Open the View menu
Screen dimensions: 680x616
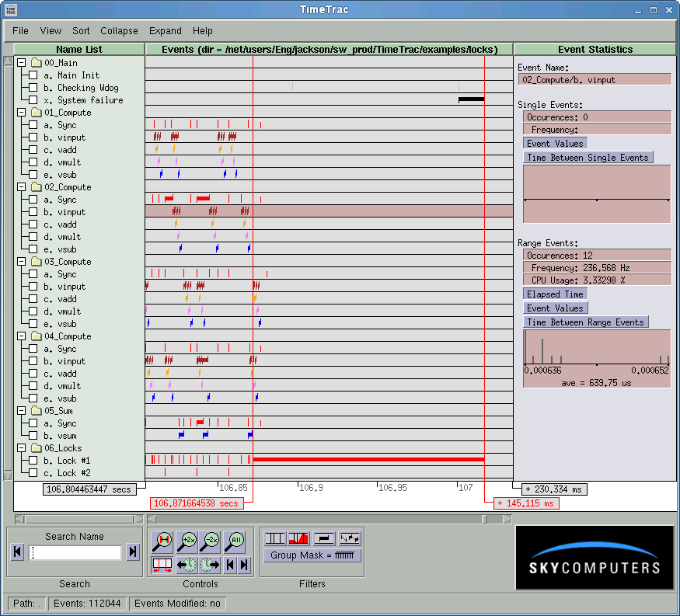pyautogui.click(x=51, y=31)
